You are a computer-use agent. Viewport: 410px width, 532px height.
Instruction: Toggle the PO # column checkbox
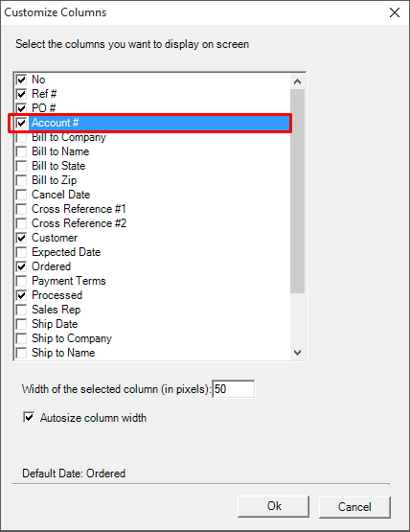21,108
